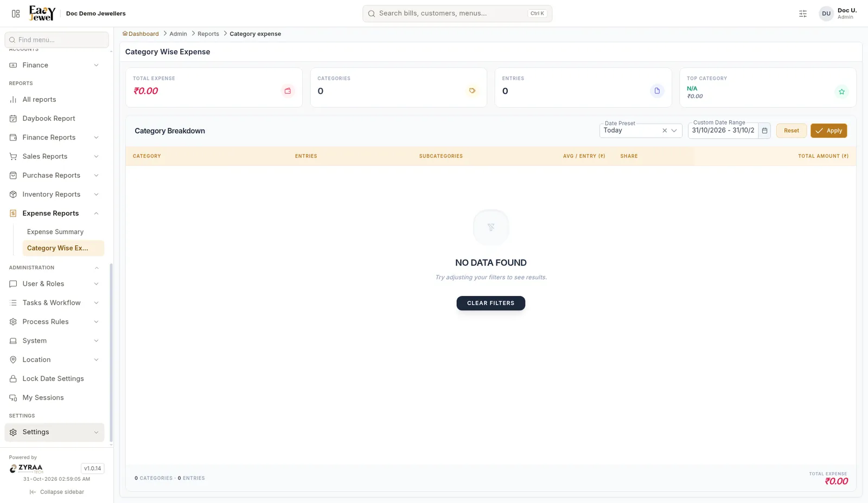This screenshot has height=503, width=868.
Task: Expand Inventory Reports submenu
Action: pyautogui.click(x=96, y=195)
